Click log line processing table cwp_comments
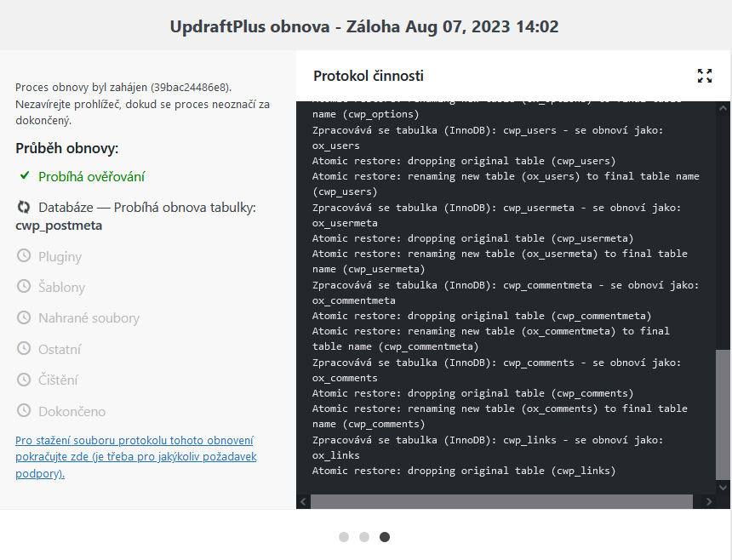The image size is (732, 560). (x=497, y=370)
